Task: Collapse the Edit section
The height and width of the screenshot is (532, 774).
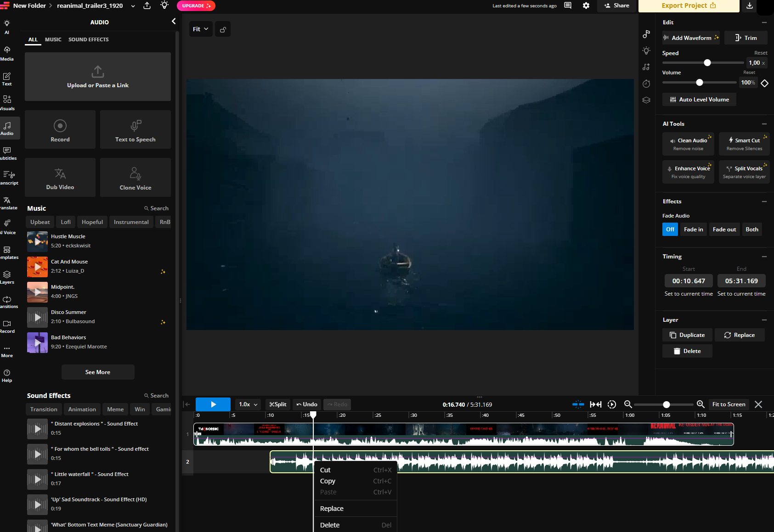Action: tap(764, 22)
